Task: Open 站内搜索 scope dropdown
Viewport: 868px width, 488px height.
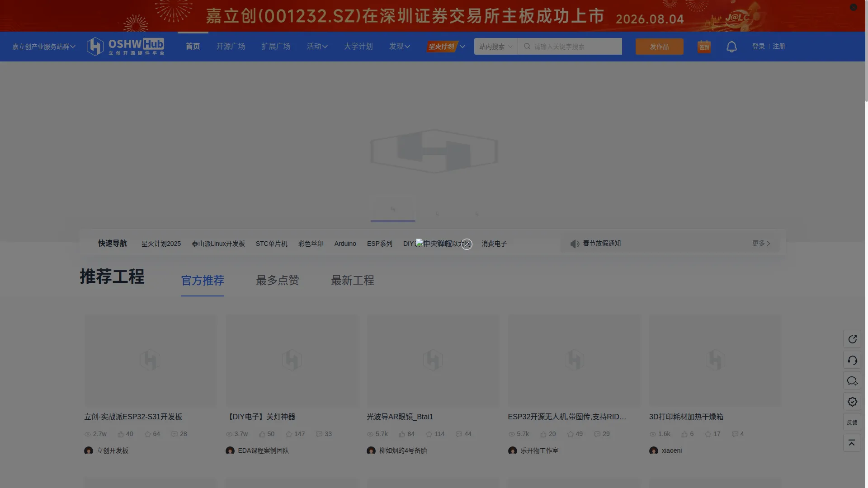Action: (x=496, y=47)
